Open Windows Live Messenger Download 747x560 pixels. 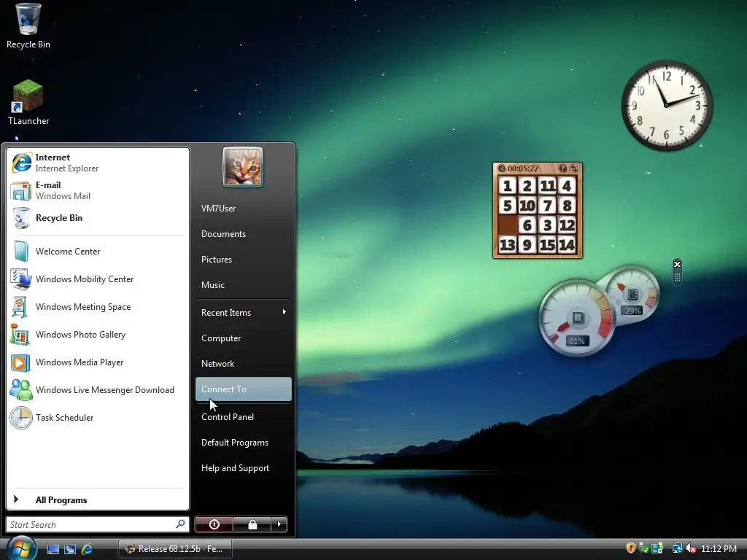click(98, 390)
